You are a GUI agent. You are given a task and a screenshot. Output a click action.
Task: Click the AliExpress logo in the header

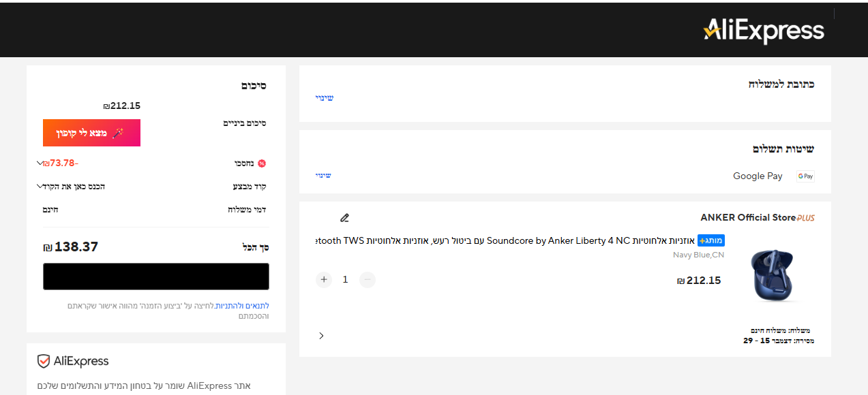click(764, 31)
